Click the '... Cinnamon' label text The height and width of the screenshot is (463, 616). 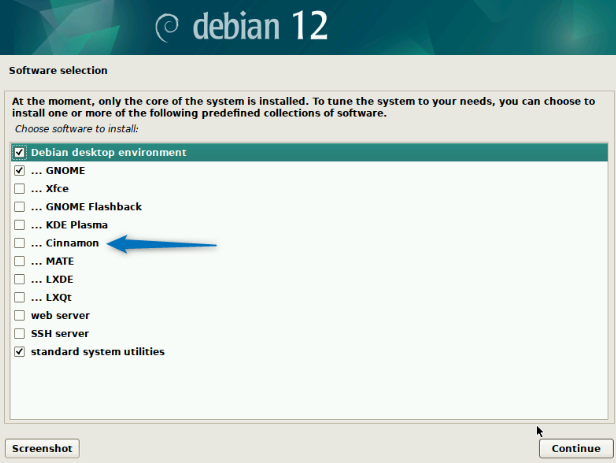(x=65, y=243)
